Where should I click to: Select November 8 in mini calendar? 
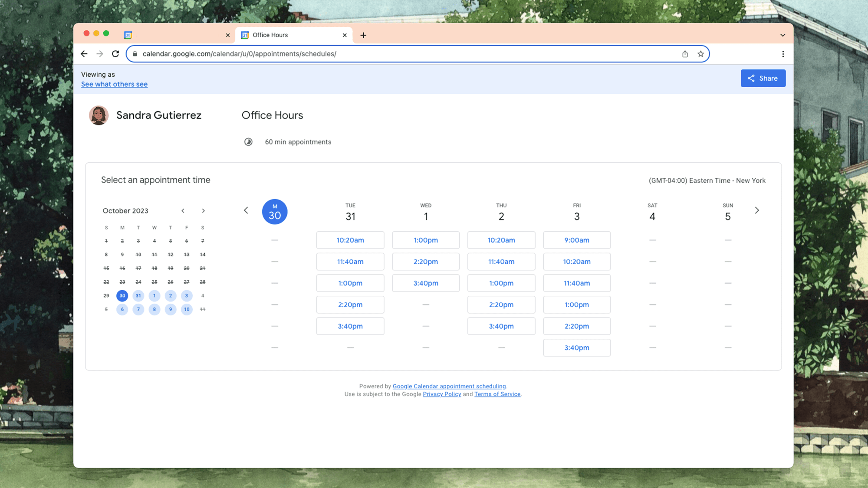(x=155, y=309)
